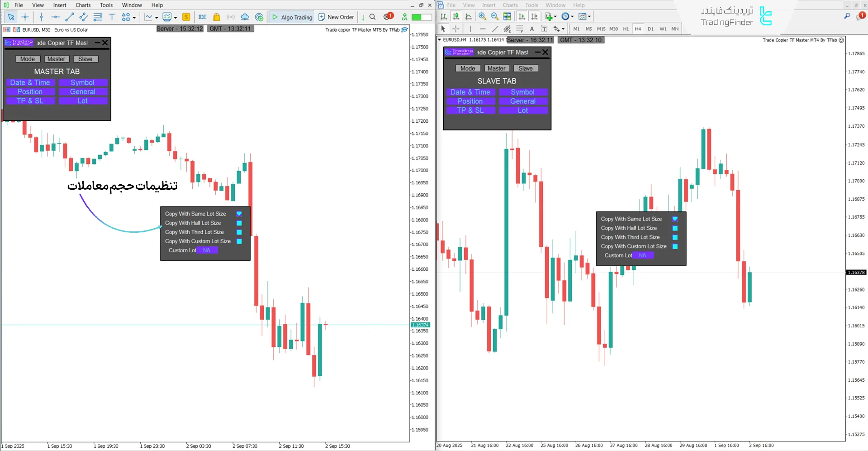Open the MetaEditor IDE icon
The image size is (868, 451).
coord(202,17)
